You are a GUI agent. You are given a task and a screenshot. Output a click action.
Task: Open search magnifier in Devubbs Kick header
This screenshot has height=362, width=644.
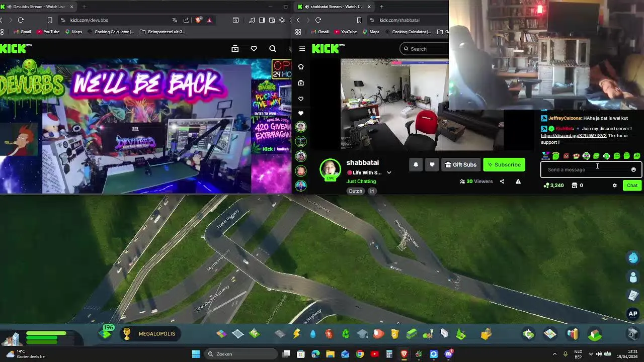point(272,49)
